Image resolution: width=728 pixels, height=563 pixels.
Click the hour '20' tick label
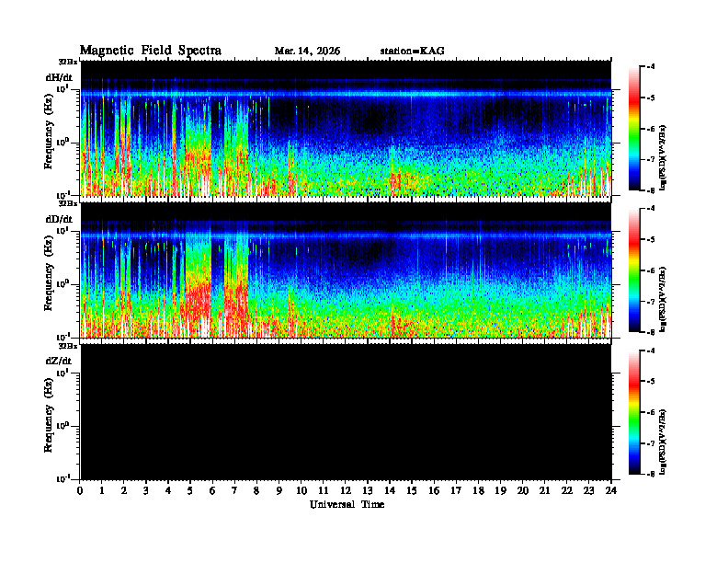(523, 491)
